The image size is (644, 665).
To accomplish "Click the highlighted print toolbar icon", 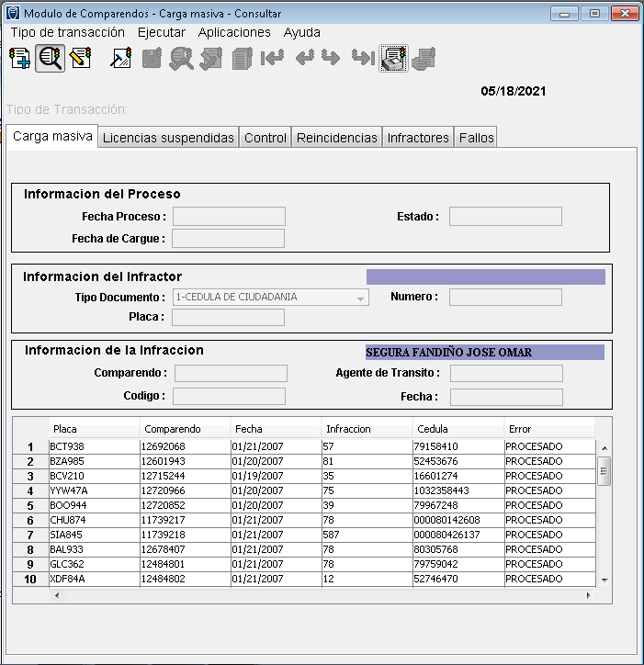I will (394, 59).
